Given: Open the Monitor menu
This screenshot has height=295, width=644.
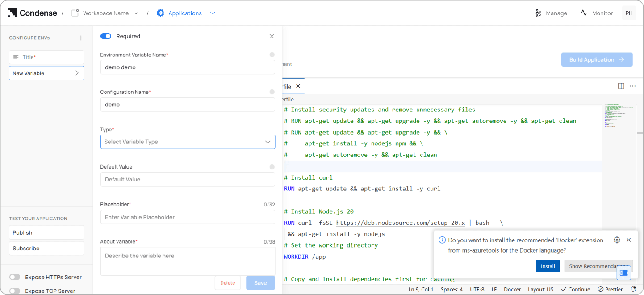Looking at the screenshot, I should pyautogui.click(x=596, y=13).
